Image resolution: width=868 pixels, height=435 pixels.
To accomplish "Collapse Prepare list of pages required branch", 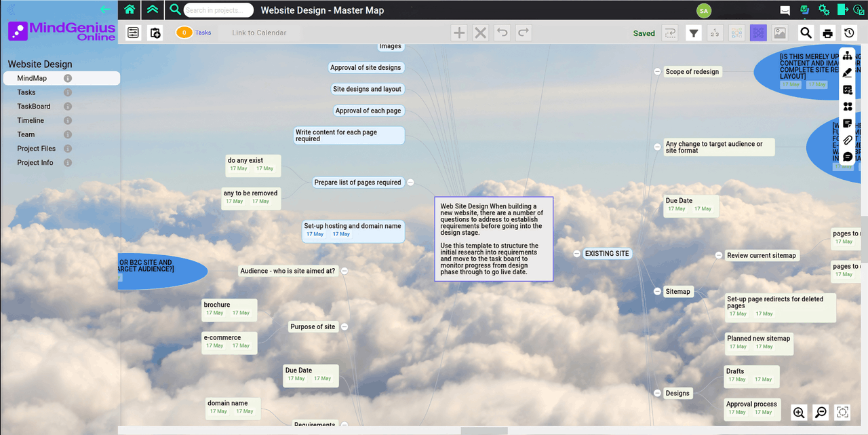I will tap(410, 182).
